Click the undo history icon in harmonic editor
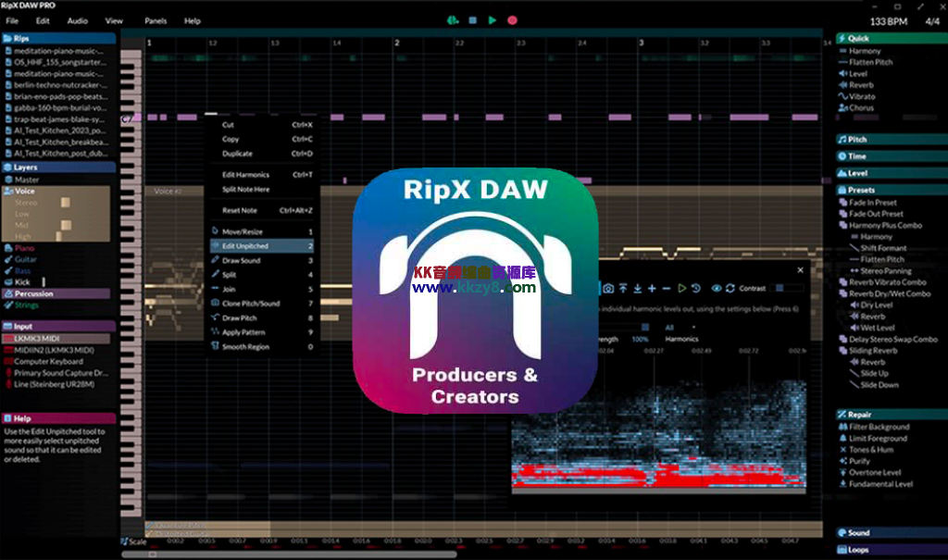Viewport: 948px width, 560px height. pos(696,289)
